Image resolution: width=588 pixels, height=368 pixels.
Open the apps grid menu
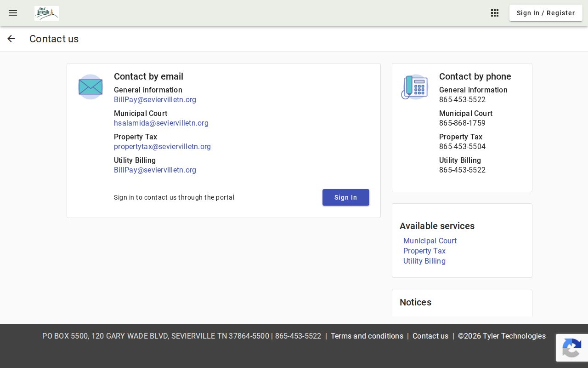[495, 13]
